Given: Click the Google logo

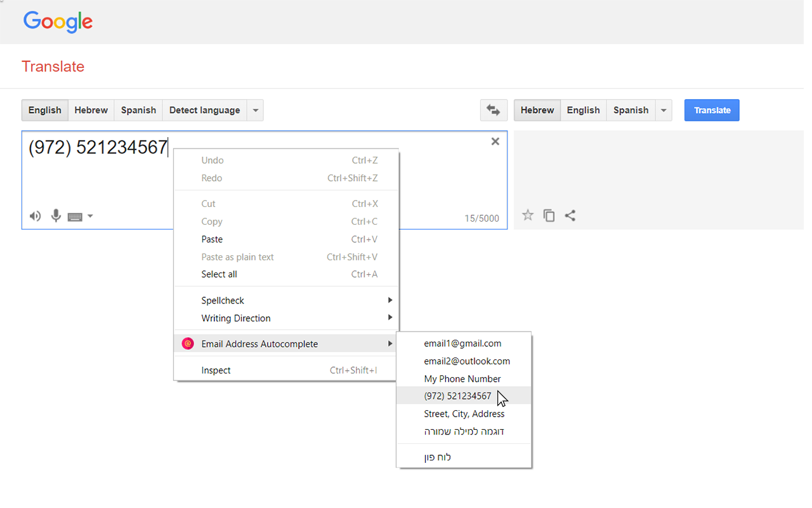Looking at the screenshot, I should coord(58,22).
